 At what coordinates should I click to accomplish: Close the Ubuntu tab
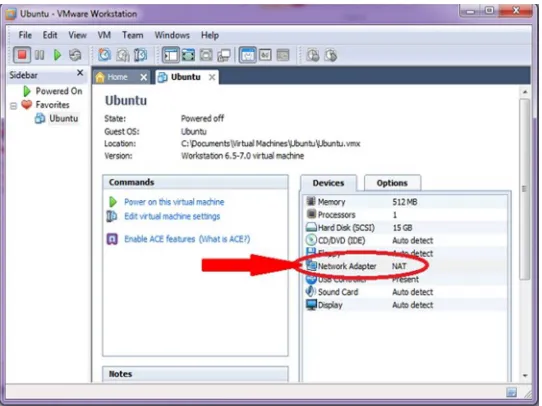pyautogui.click(x=212, y=77)
